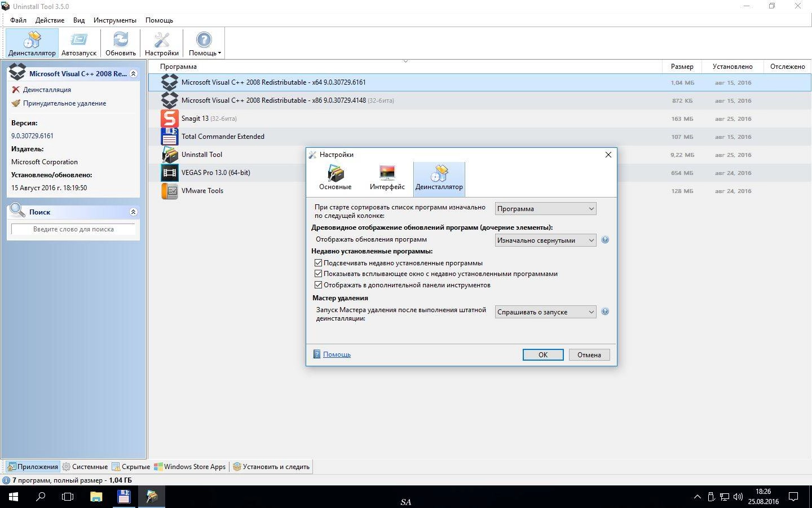Sort by Установлено column header
The width and height of the screenshot is (812, 508).
point(732,67)
